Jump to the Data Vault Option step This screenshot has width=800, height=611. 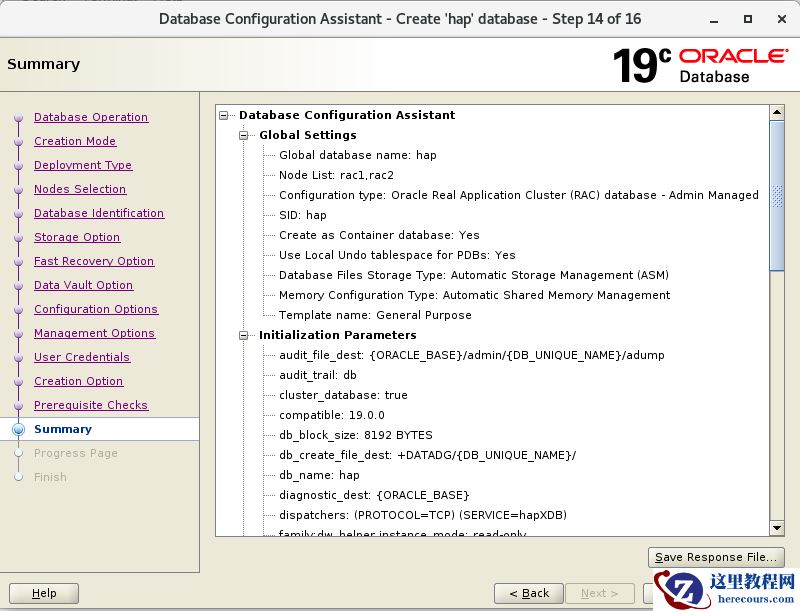84,285
